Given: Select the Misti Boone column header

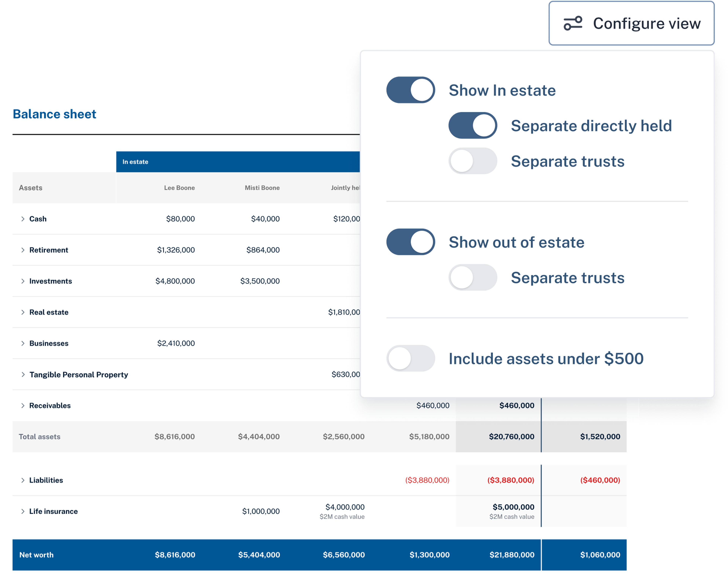Looking at the screenshot, I should point(262,188).
